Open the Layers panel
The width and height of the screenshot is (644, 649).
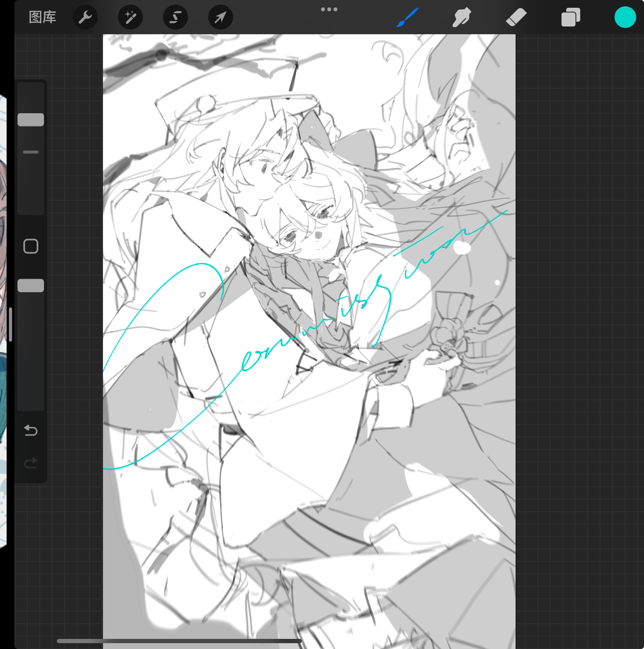570,17
